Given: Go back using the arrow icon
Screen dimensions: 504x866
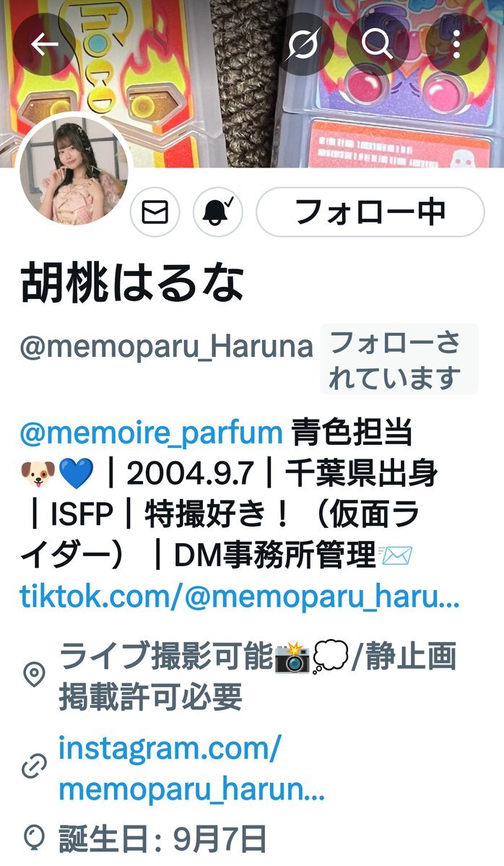Looking at the screenshot, I should pos(45,45).
